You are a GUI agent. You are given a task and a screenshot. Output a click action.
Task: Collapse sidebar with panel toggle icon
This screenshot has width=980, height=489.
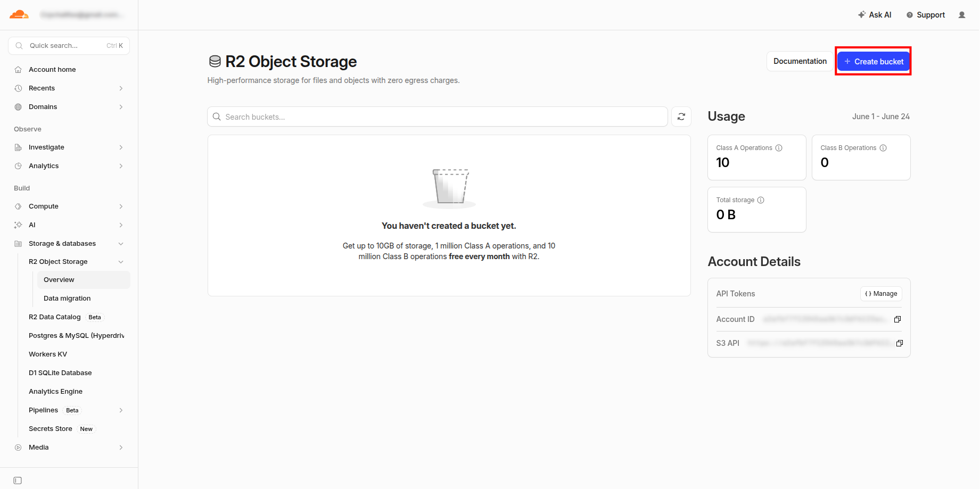coord(18,480)
